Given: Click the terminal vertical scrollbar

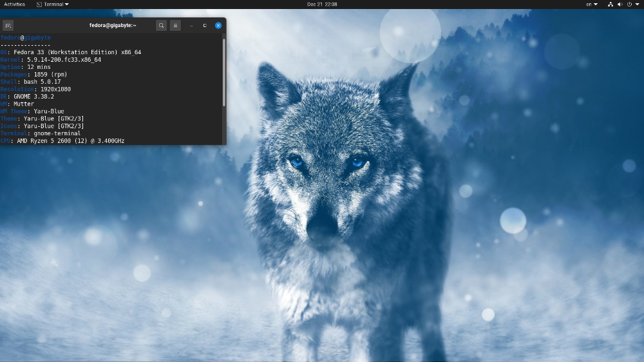Looking at the screenshot, I should [224, 73].
